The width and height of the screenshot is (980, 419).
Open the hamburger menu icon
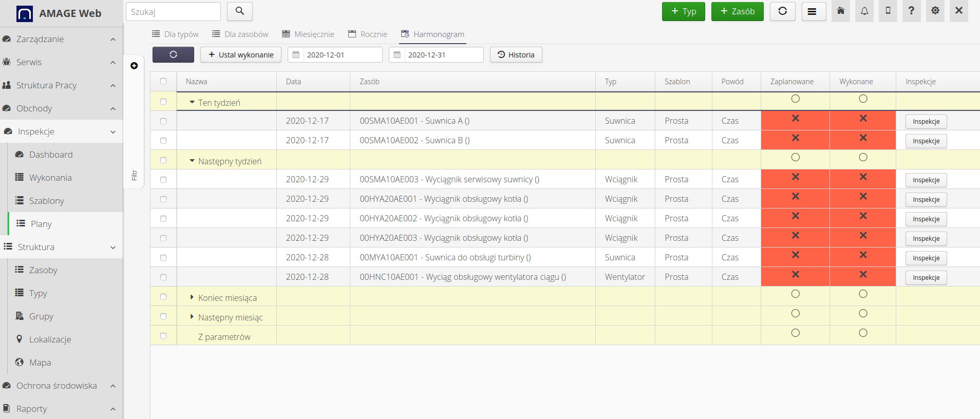click(x=812, y=11)
